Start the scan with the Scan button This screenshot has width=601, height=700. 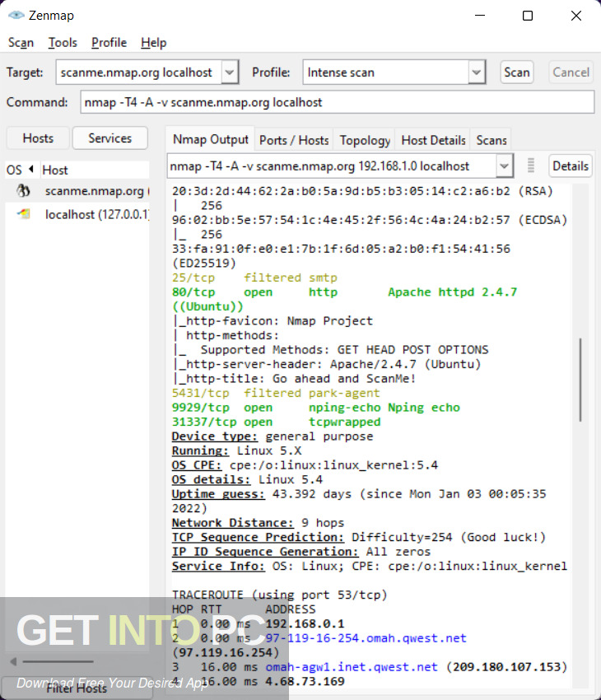click(517, 72)
